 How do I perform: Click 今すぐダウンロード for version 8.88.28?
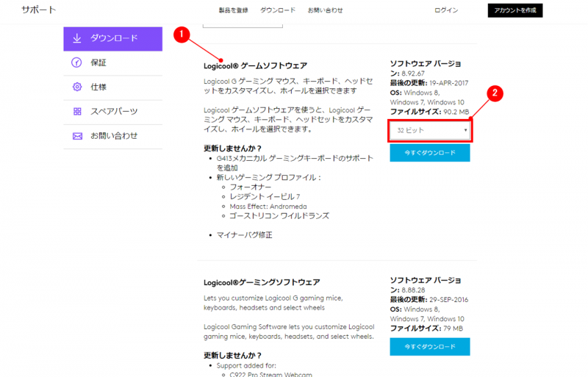tap(430, 347)
